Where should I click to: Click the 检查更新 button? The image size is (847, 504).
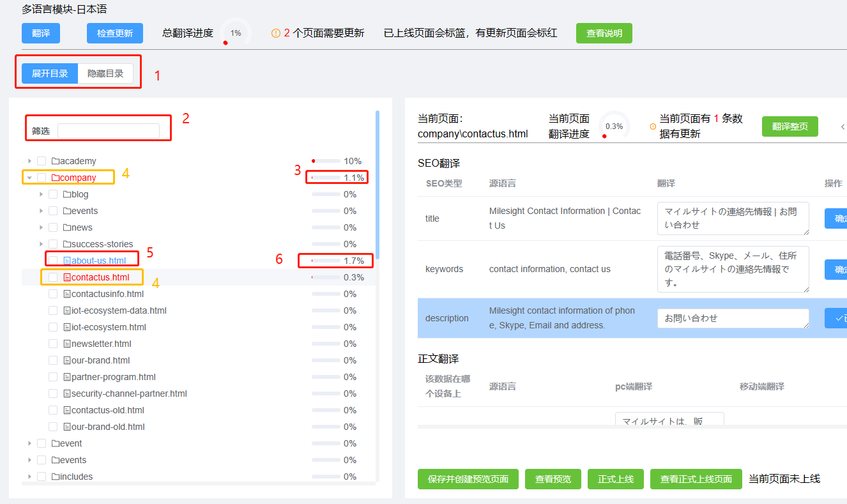click(x=115, y=33)
